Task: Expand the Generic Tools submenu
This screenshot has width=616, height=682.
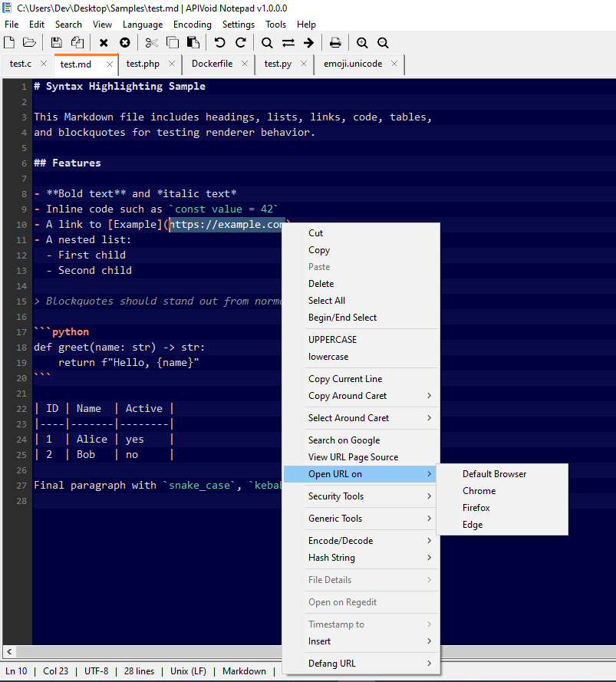Action: [361, 519]
